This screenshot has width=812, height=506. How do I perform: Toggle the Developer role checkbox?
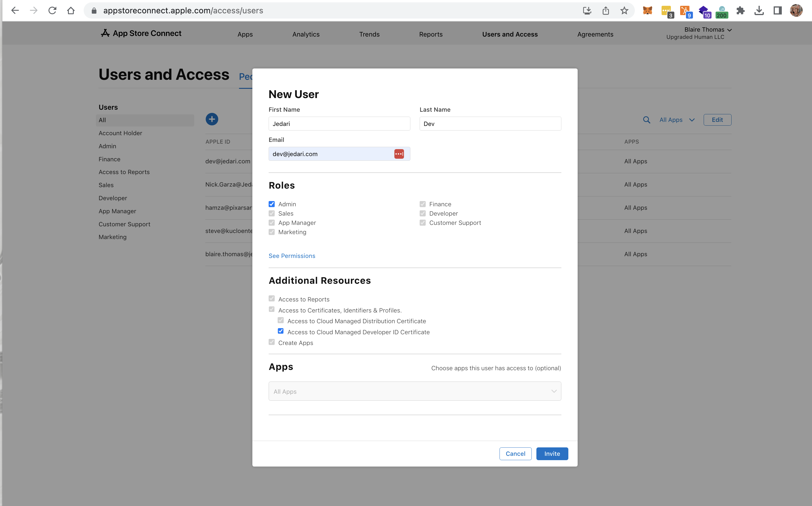(423, 214)
